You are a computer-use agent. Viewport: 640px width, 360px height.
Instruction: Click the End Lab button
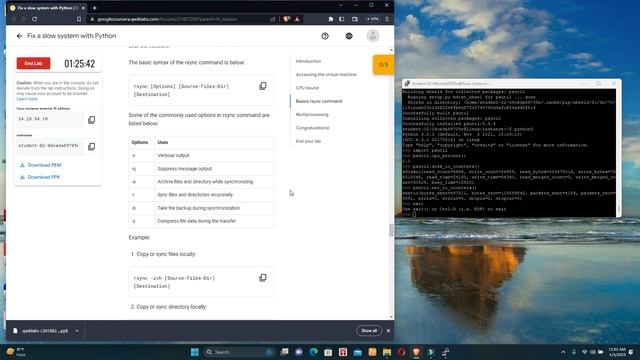coord(33,63)
